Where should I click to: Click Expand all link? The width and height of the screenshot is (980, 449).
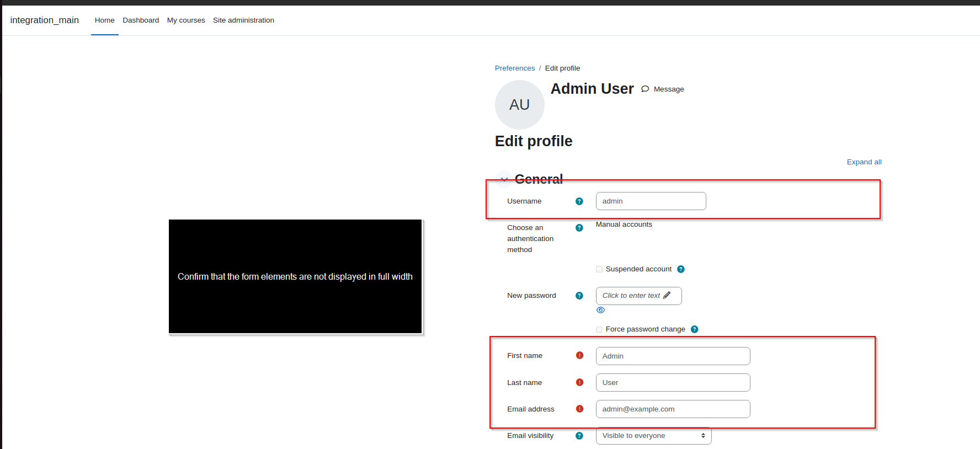point(864,162)
